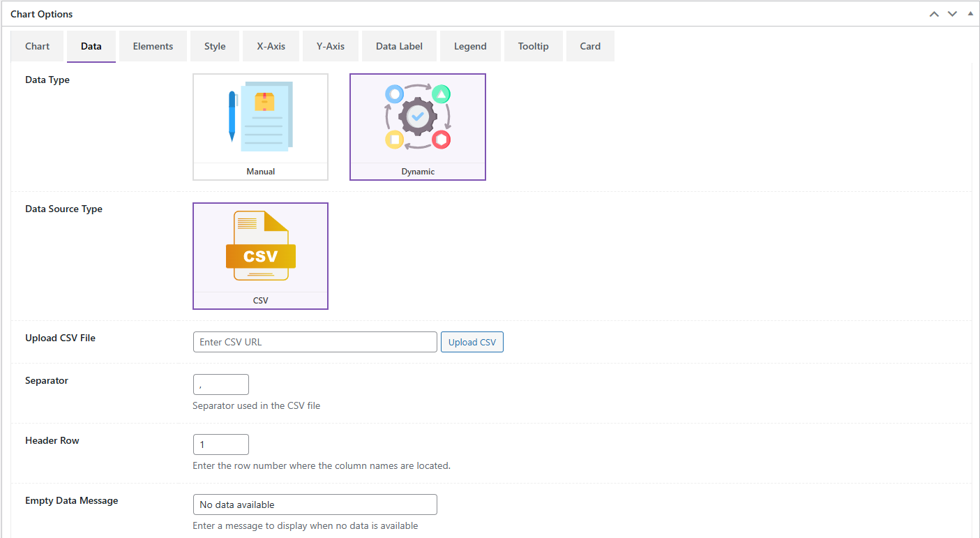Open the Data Label tab
Viewport: 980px width, 538px height.
click(399, 46)
